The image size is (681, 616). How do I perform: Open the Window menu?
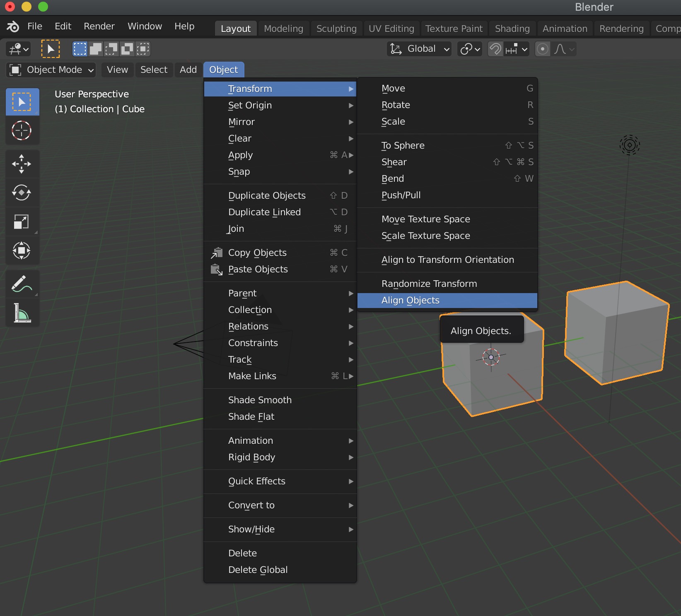[x=145, y=26]
